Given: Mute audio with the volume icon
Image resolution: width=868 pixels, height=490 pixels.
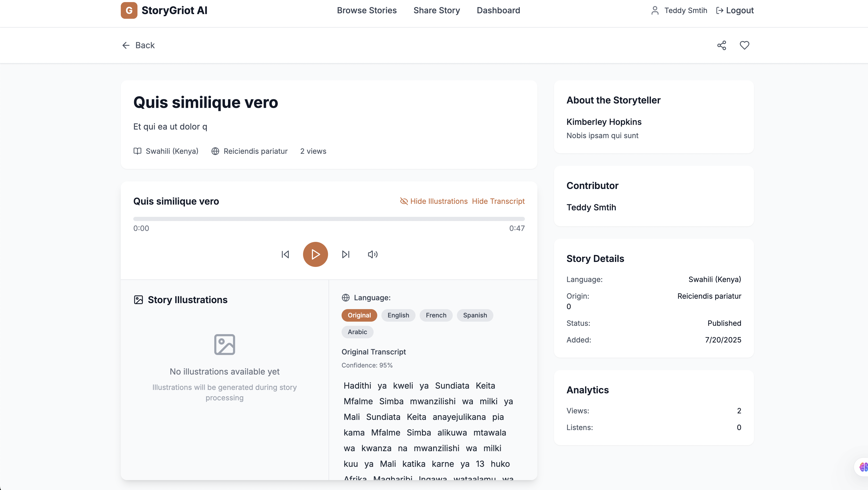Looking at the screenshot, I should pyautogui.click(x=372, y=254).
